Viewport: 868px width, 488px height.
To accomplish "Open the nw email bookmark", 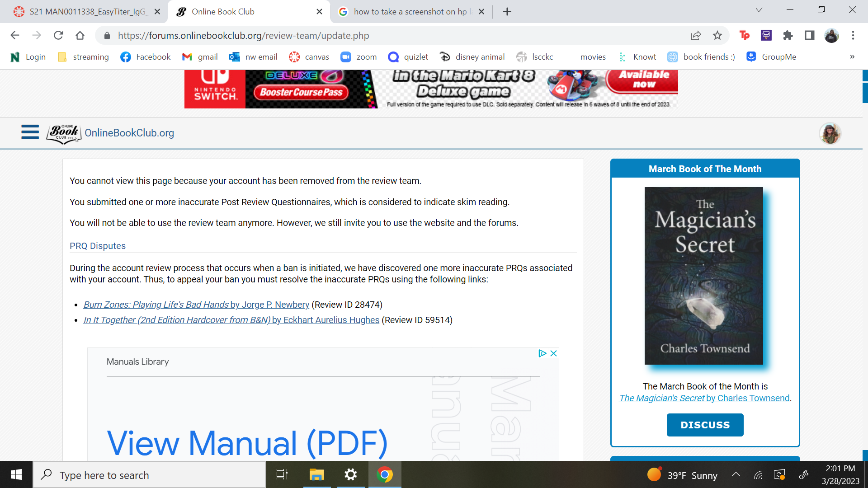I will click(253, 56).
